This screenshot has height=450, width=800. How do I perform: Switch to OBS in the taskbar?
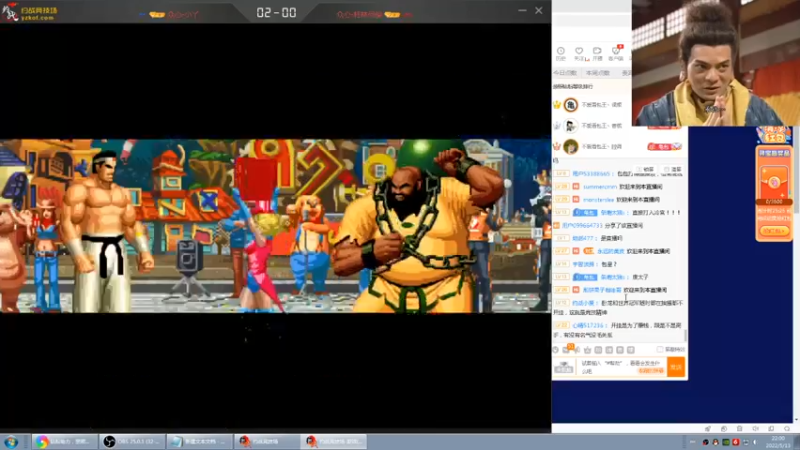(x=132, y=441)
